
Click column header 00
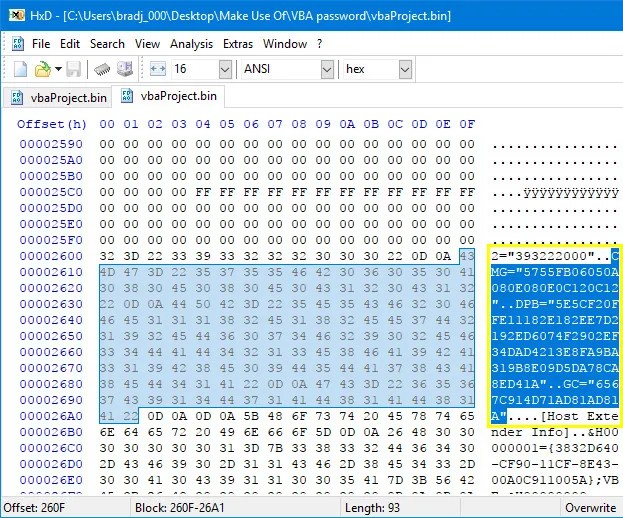tap(107, 124)
